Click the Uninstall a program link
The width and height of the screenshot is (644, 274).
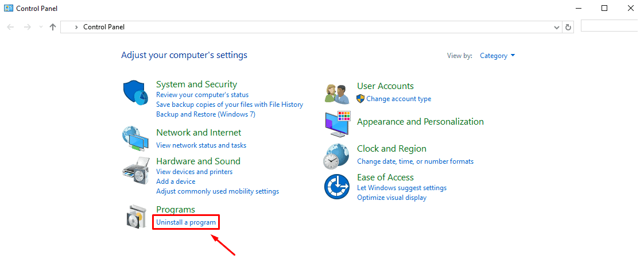click(x=186, y=222)
